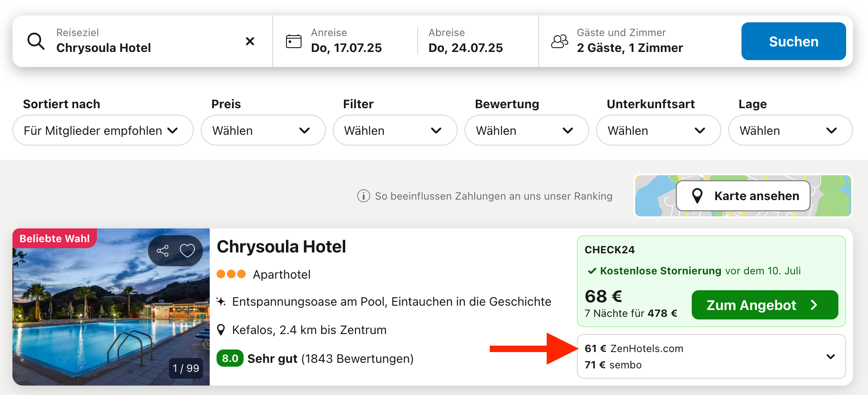The image size is (868, 395).
Task: Open the Unterkunftsart dropdown
Action: pos(658,130)
